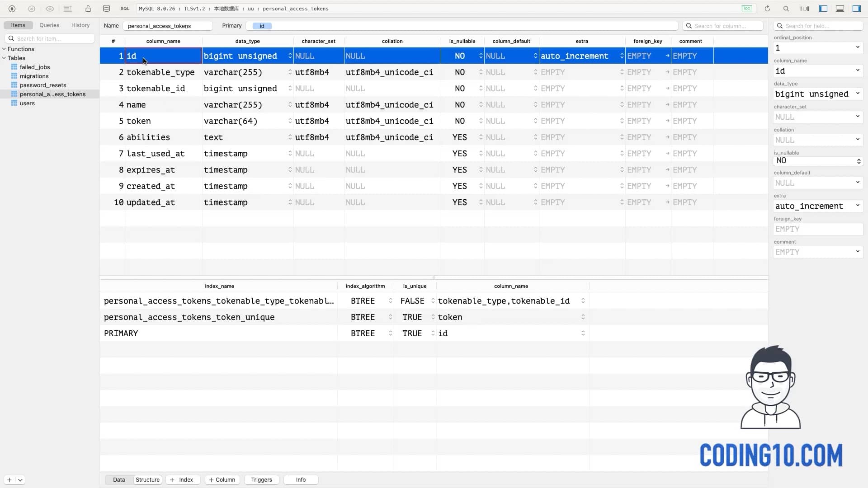Open comment dropdown in right panel
The image size is (868, 488).
(x=858, y=252)
